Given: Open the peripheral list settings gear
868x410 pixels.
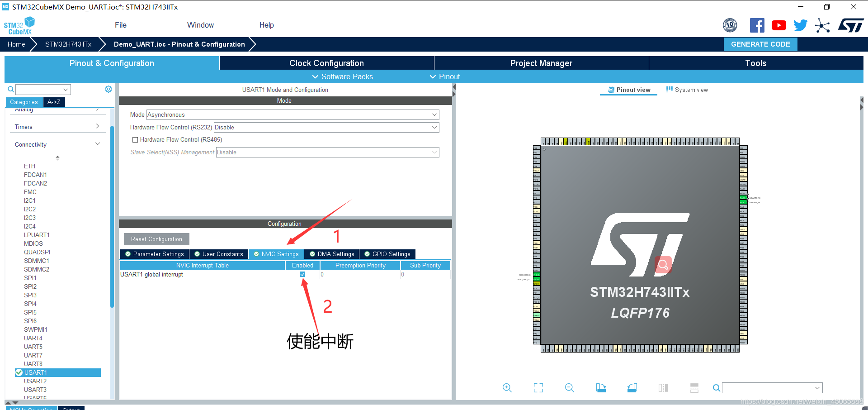Looking at the screenshot, I should (108, 89).
